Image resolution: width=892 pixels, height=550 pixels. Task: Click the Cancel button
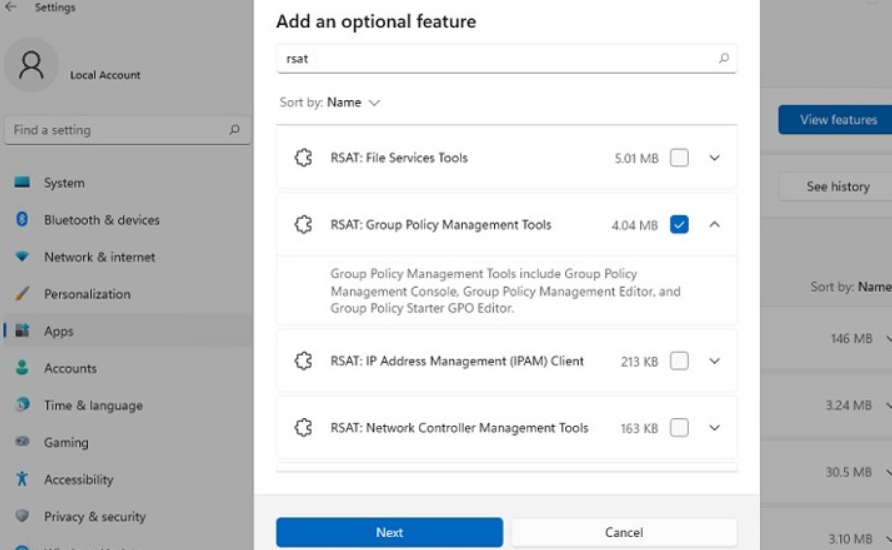coord(624,532)
